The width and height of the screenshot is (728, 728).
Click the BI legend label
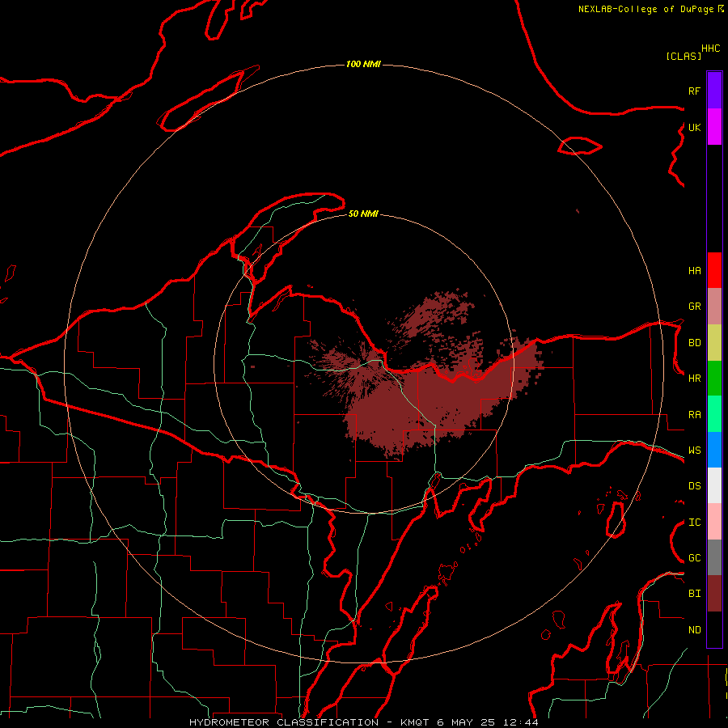pos(694,594)
